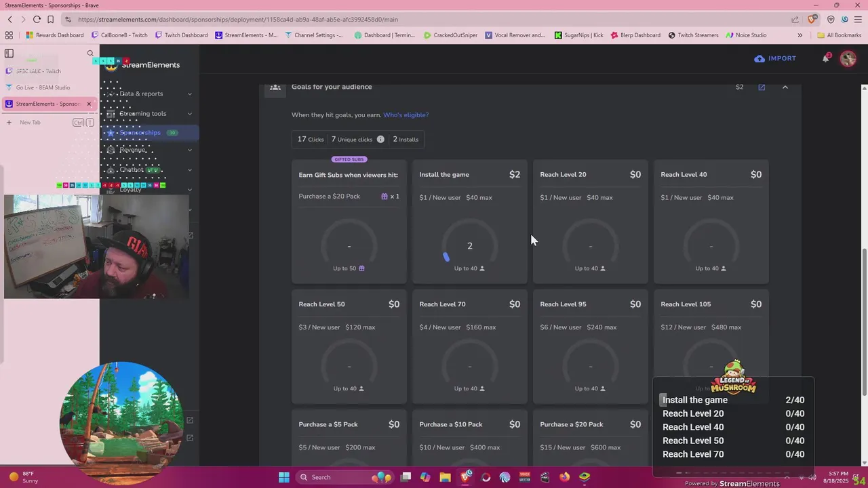This screenshot has height=488, width=868.
Task: Click the Reach Level 70 goal title
Action: tap(442, 304)
